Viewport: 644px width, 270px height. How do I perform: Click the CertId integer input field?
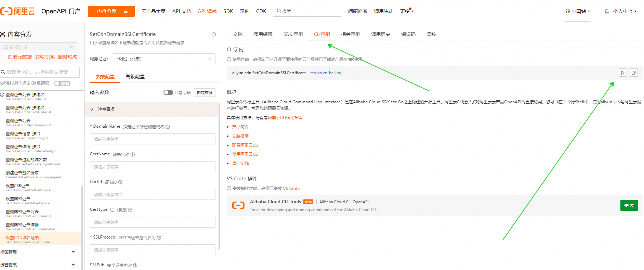(x=153, y=194)
